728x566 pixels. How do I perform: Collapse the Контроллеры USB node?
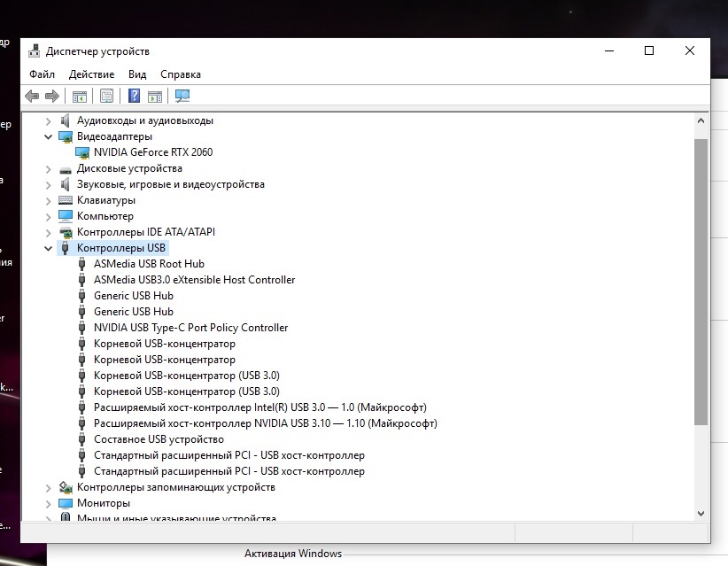pos(49,248)
